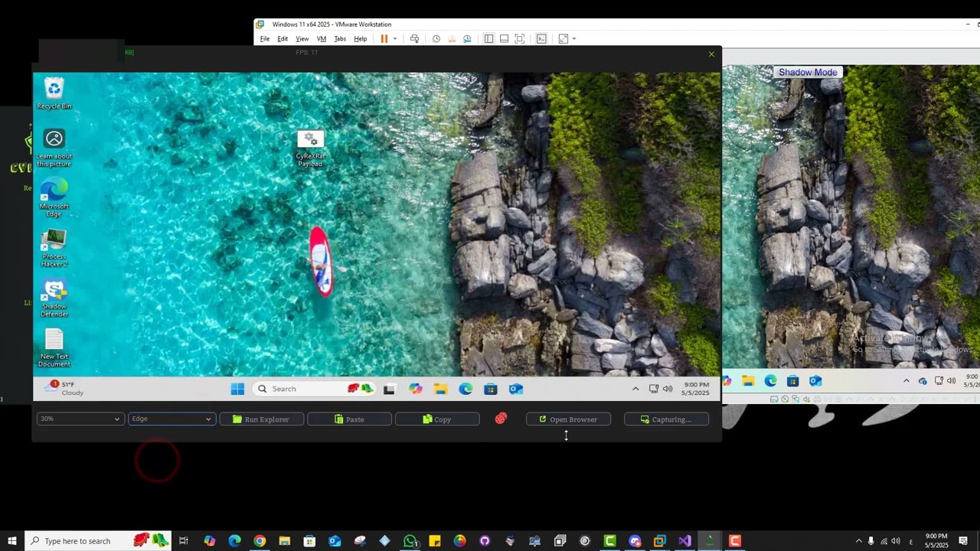Open VMware snapshot manager

467,39
